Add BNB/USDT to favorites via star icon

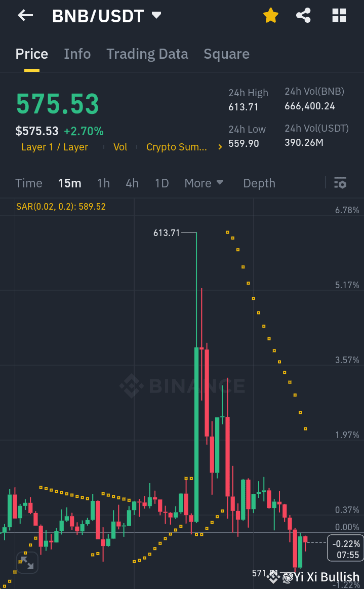pyautogui.click(x=271, y=15)
